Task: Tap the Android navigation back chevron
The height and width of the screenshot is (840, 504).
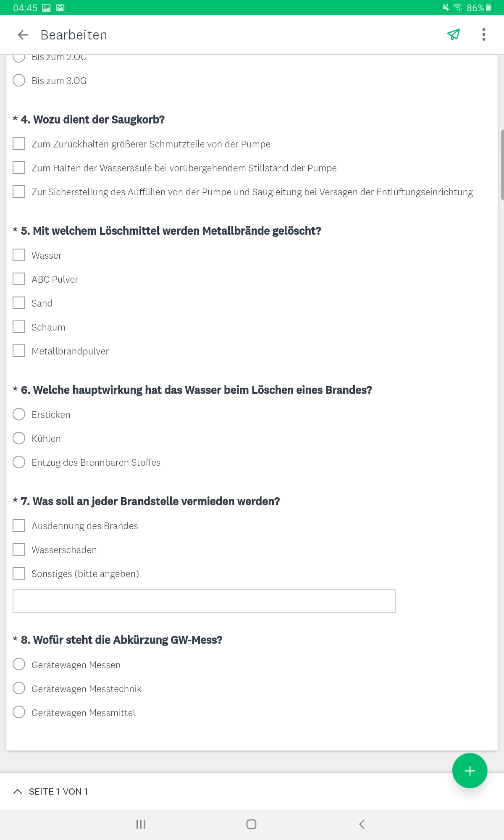Action: click(362, 824)
